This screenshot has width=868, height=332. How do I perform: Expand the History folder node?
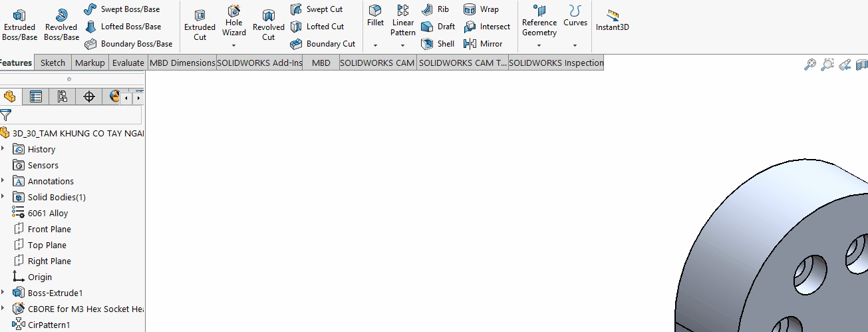pos(3,149)
